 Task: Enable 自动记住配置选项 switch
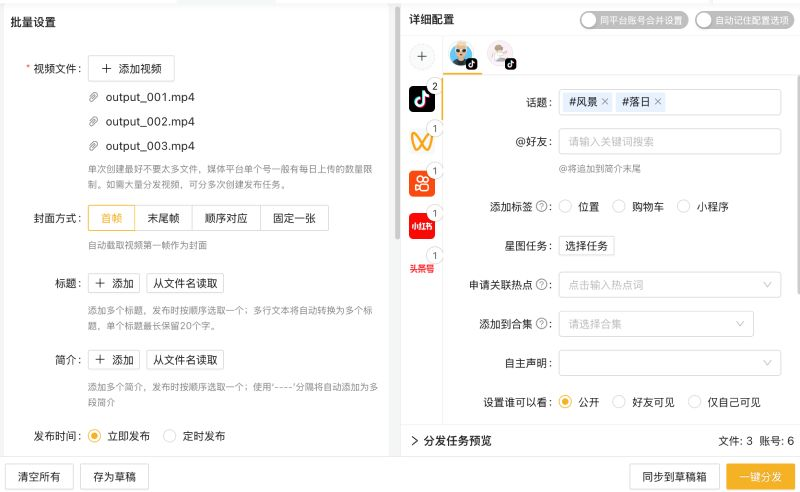[x=744, y=20]
